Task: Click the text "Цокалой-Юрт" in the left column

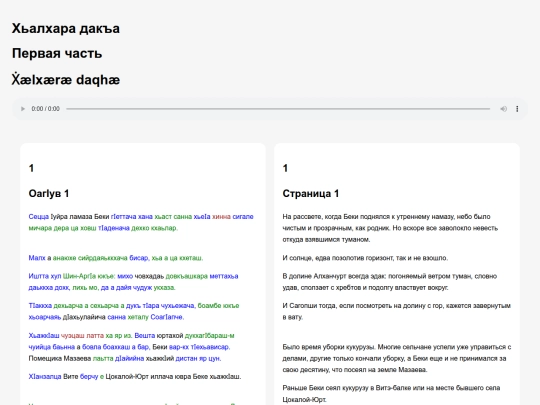Action: pos(127,376)
